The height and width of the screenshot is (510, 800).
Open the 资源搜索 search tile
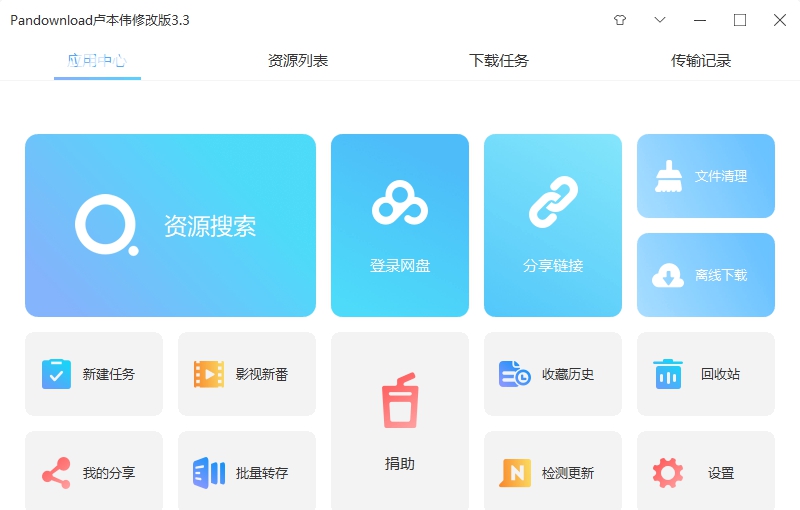(x=170, y=225)
